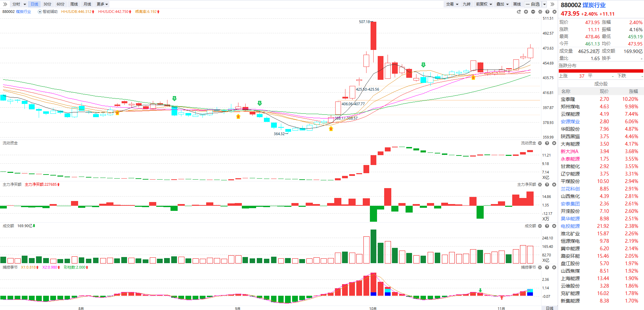This screenshot has width=644, height=310.
Task: Click the 画线 drawing tool button
Action: 517,4
